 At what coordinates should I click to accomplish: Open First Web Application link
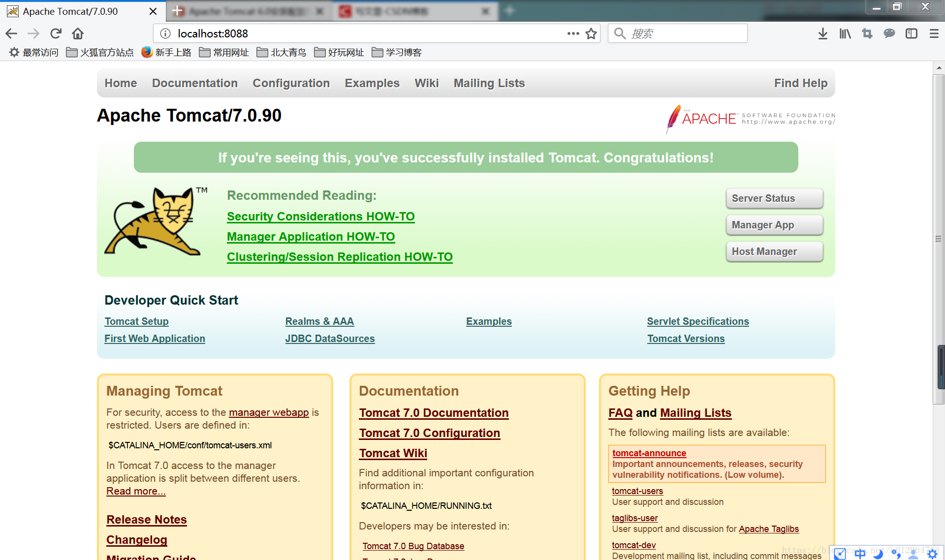pyautogui.click(x=155, y=339)
